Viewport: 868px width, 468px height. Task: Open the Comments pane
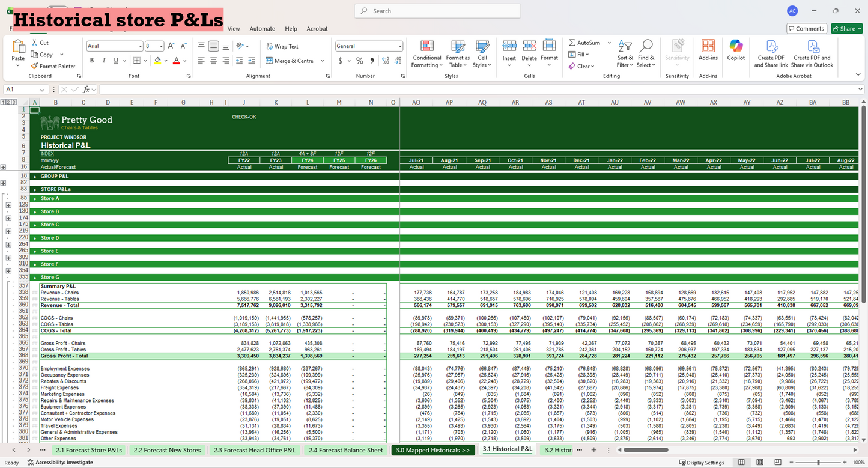[x=806, y=28]
